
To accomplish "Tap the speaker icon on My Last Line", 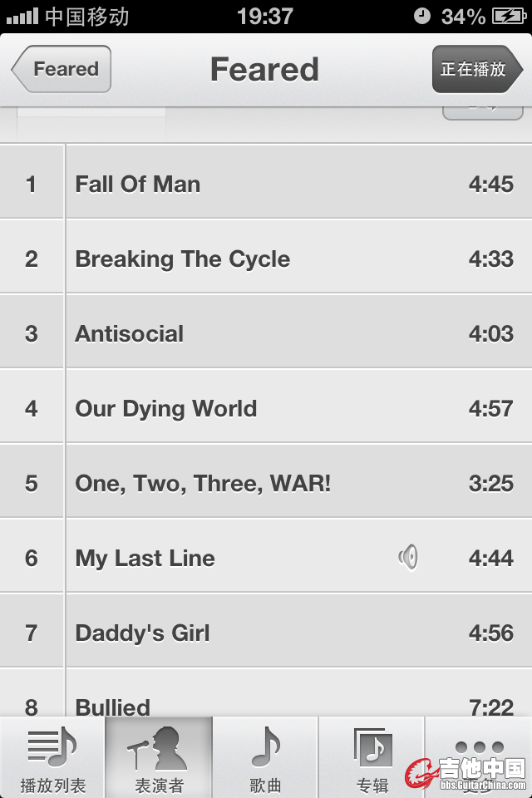I will coord(408,557).
